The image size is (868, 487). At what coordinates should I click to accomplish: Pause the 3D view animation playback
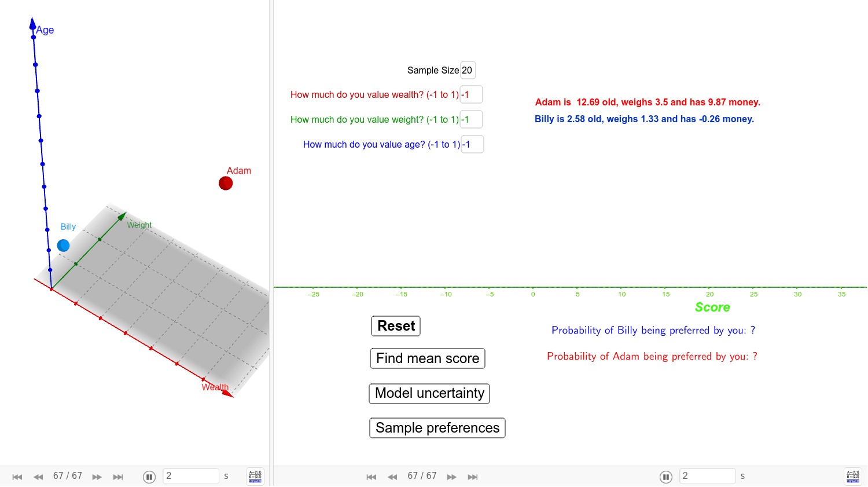point(149,477)
